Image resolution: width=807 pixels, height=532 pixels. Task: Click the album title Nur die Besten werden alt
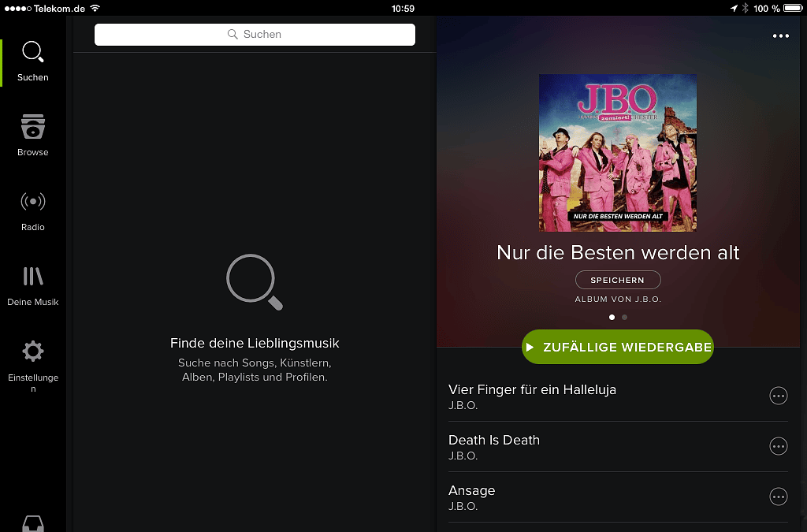coord(618,253)
